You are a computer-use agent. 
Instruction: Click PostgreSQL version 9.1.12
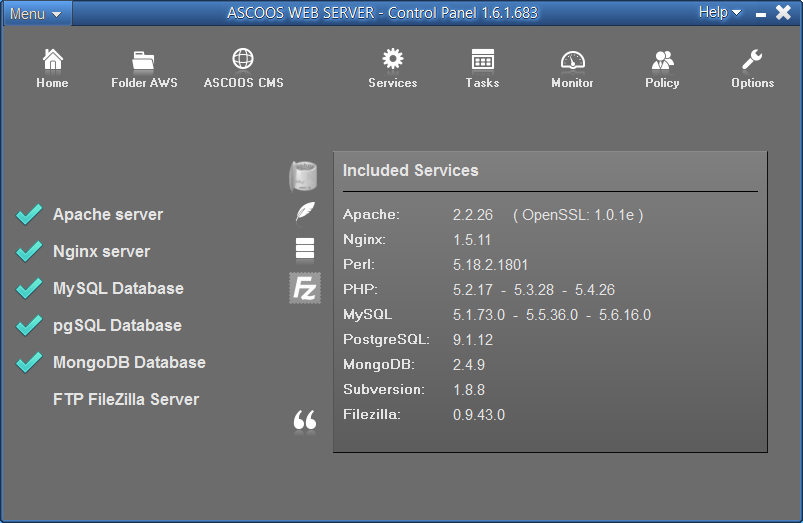(x=473, y=340)
